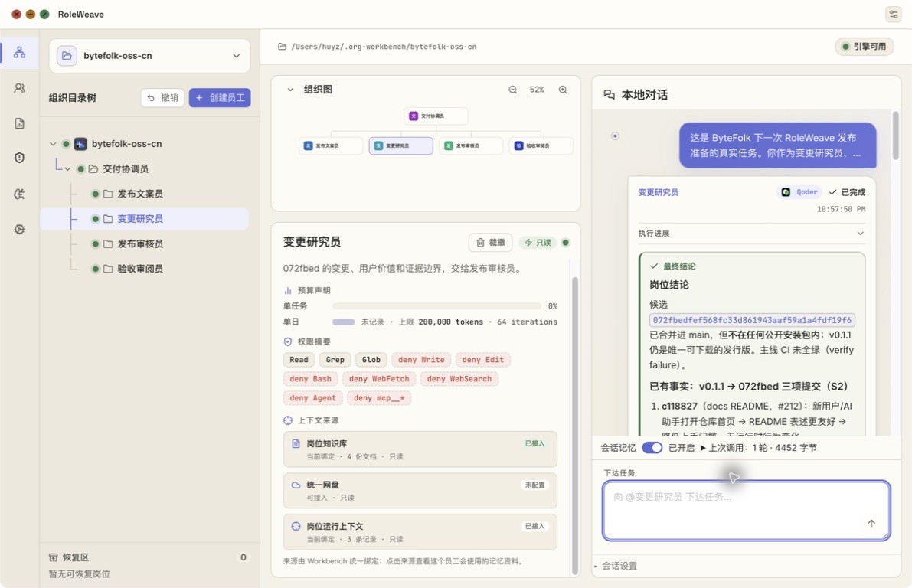
Task: Click the top-right preferences sliders icon
Action: [894, 14]
